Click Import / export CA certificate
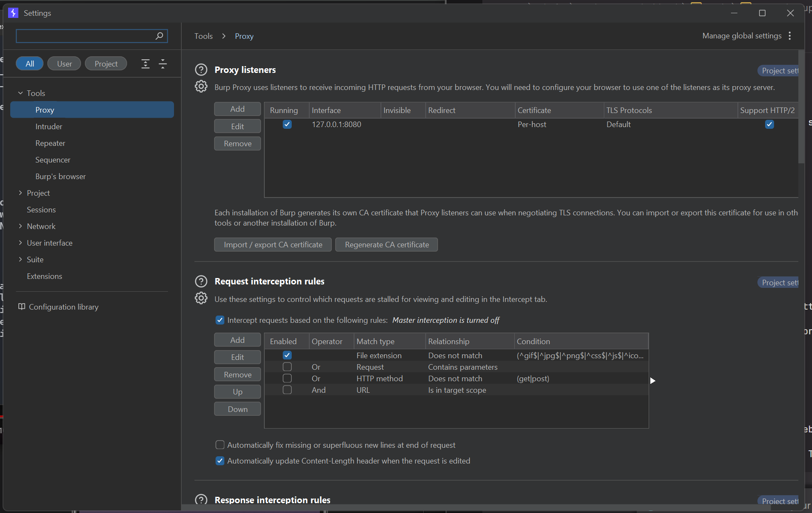The image size is (812, 513). click(x=273, y=245)
